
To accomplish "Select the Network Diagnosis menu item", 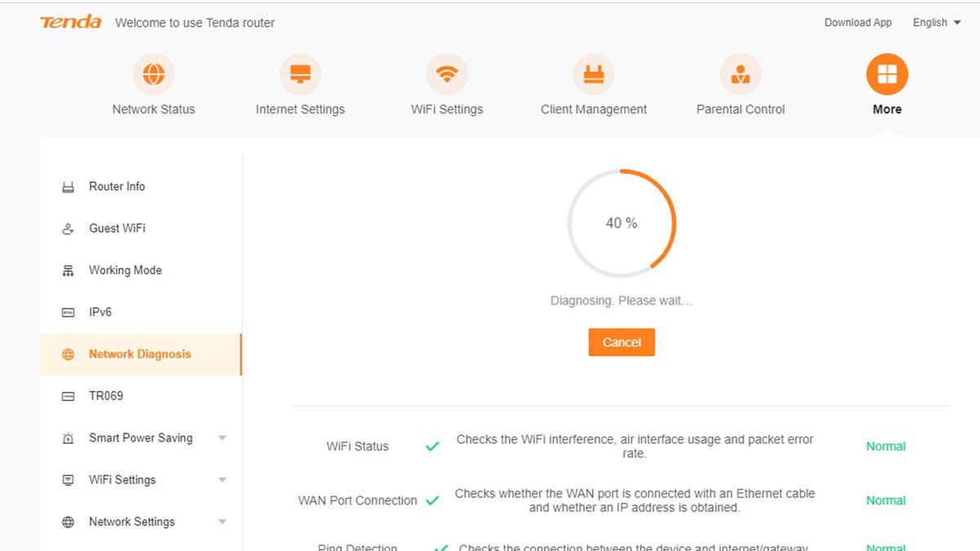I will click(140, 354).
